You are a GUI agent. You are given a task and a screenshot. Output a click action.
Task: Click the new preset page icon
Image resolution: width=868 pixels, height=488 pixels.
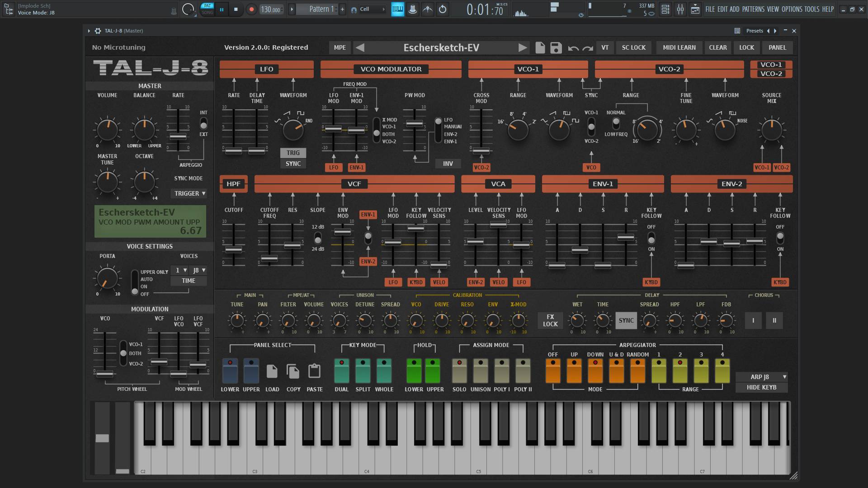[x=540, y=47]
